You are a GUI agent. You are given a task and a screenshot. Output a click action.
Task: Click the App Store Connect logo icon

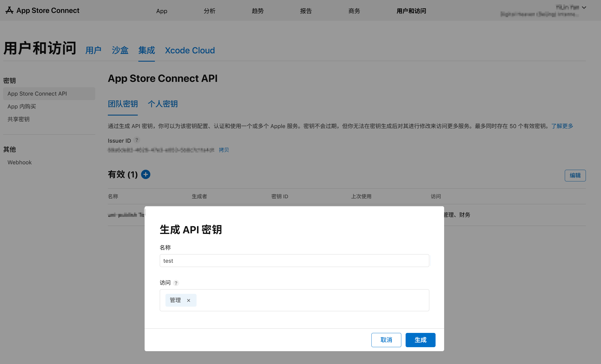(9, 10)
